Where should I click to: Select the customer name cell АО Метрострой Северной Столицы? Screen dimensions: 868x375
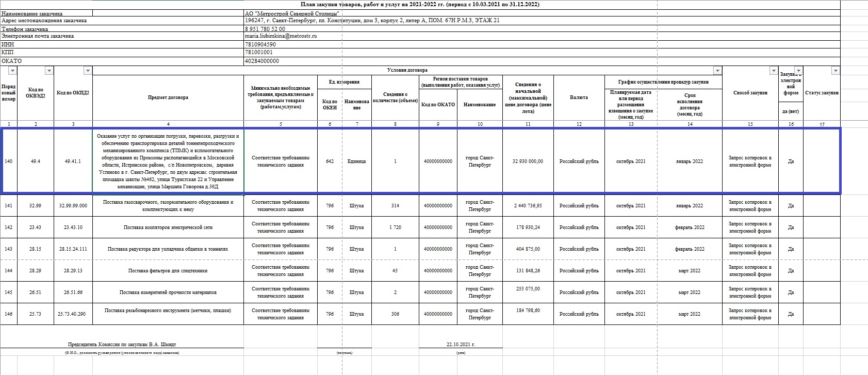tap(292, 13)
